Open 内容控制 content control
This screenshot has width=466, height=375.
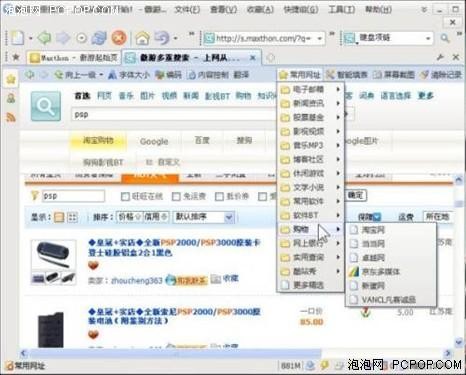(209, 75)
